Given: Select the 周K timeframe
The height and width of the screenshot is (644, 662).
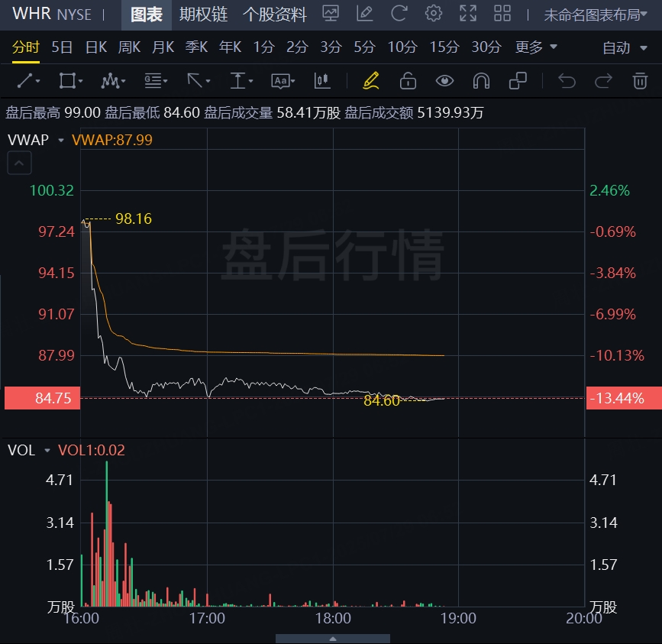Looking at the screenshot, I should point(129,47).
